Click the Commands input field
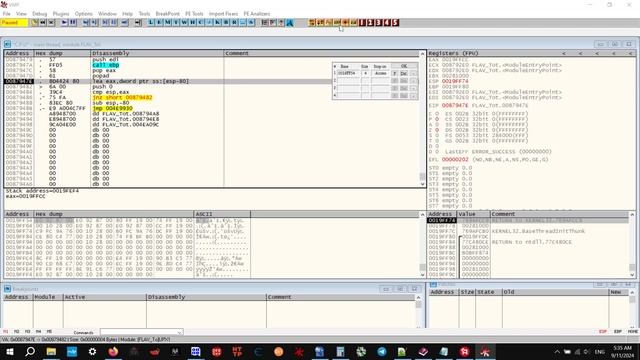Viewport: 640px width, 360px height. (138, 332)
